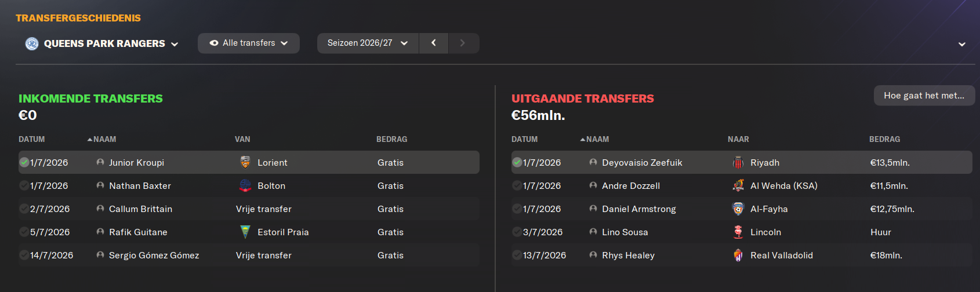980x292 pixels.
Task: Click the Lincoln club badge icon
Action: 738,232
